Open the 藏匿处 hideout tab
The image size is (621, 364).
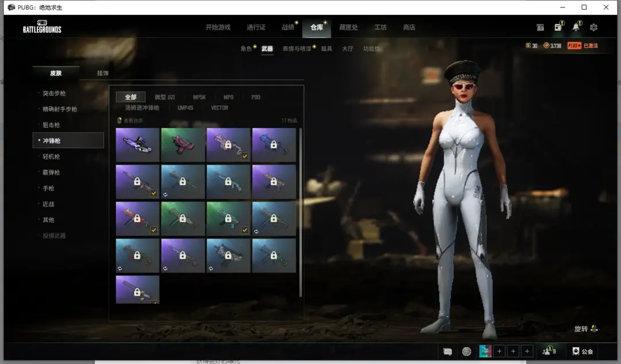click(348, 28)
